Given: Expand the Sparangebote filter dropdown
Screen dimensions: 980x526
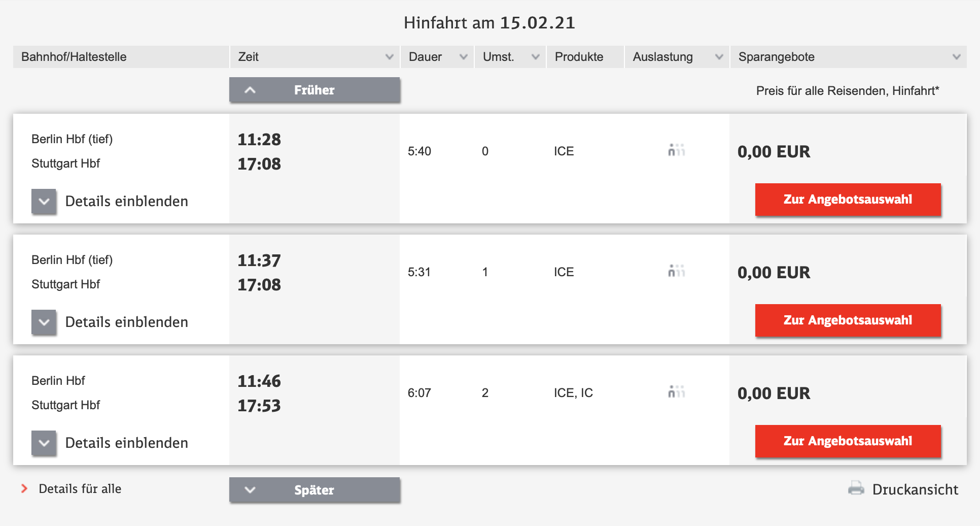Looking at the screenshot, I should [x=957, y=57].
